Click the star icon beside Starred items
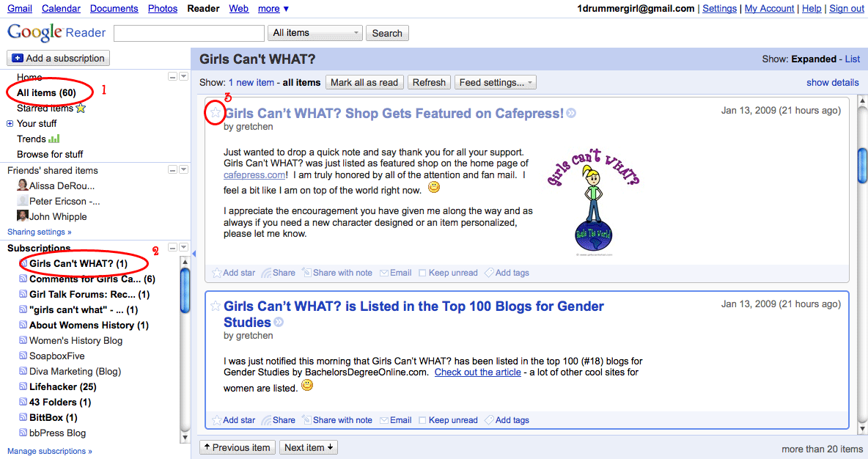868x459 pixels. 81,108
